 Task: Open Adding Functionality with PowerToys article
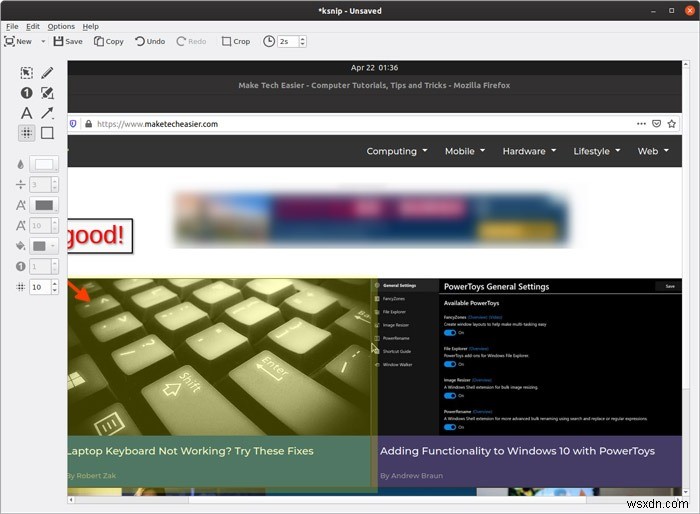pyautogui.click(x=517, y=451)
